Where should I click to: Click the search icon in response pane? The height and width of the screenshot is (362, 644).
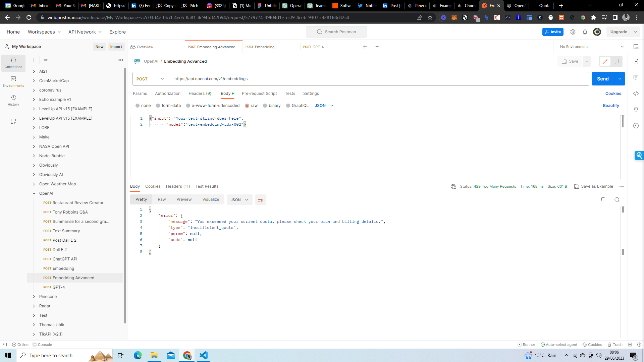[x=617, y=200]
